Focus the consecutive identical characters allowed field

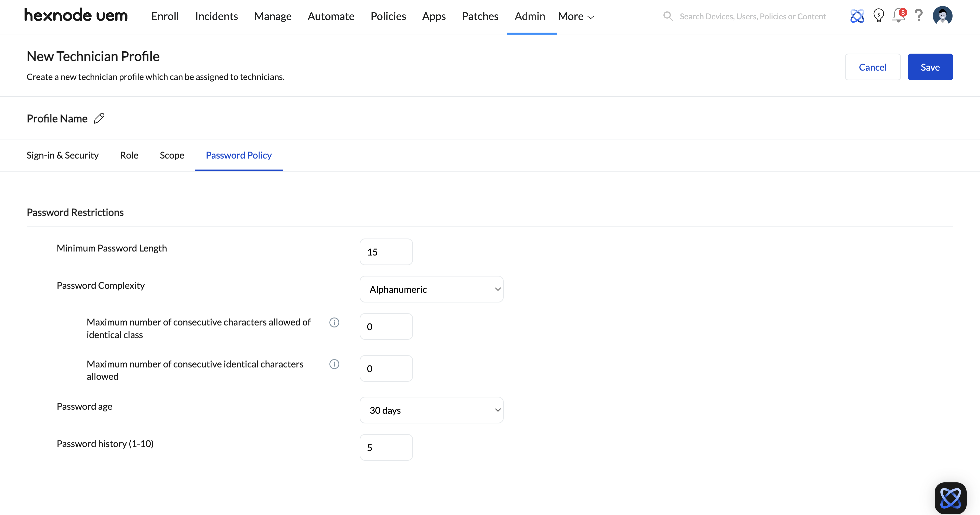point(386,368)
